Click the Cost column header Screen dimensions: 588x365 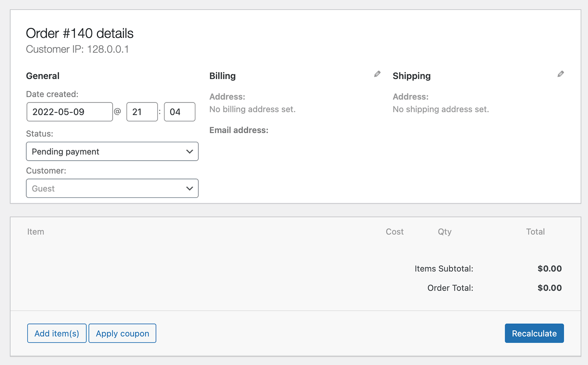pyautogui.click(x=394, y=231)
